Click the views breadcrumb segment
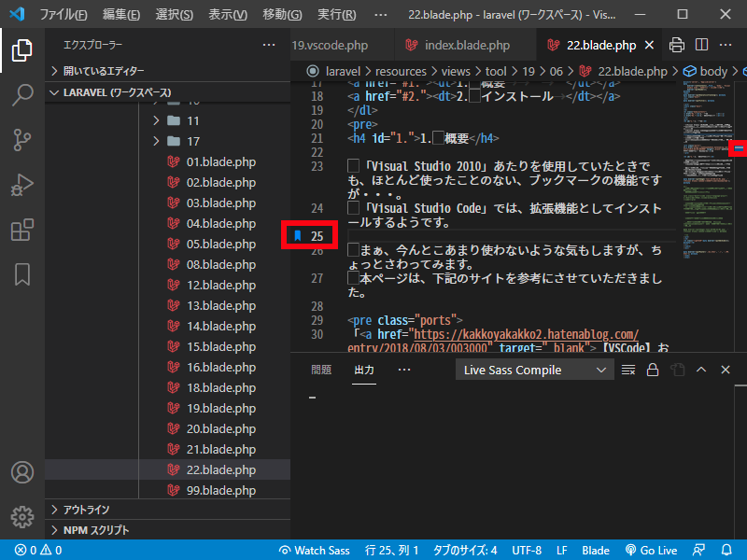 click(456, 72)
